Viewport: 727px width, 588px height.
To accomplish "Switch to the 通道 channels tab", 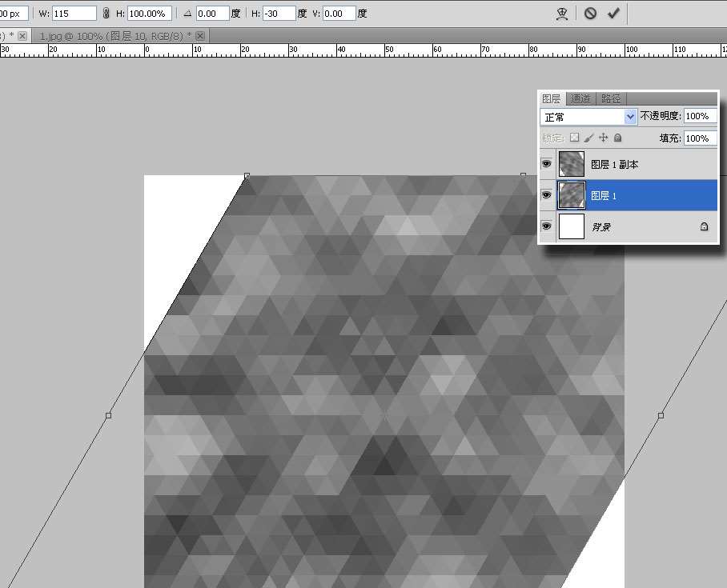I will tap(580, 99).
